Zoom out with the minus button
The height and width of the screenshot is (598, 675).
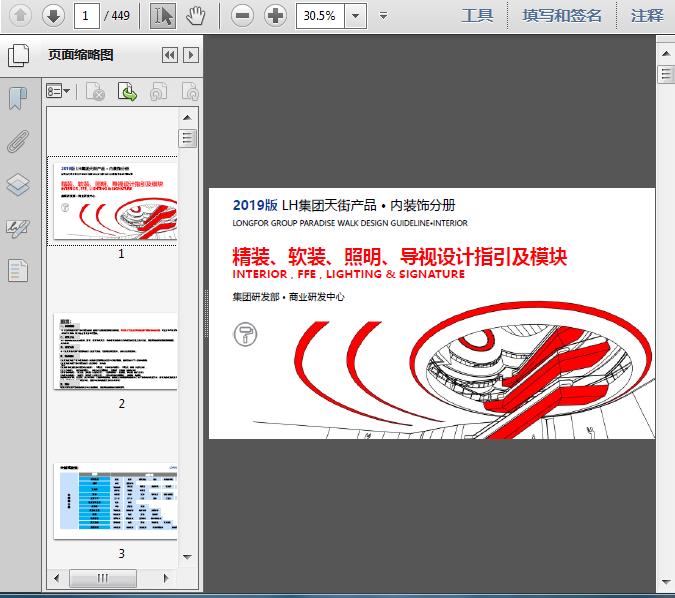tap(242, 16)
